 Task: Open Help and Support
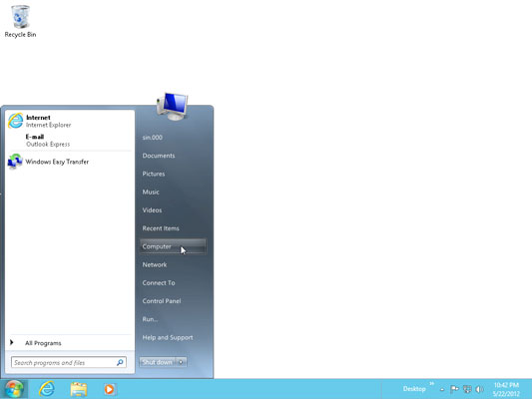(168, 337)
